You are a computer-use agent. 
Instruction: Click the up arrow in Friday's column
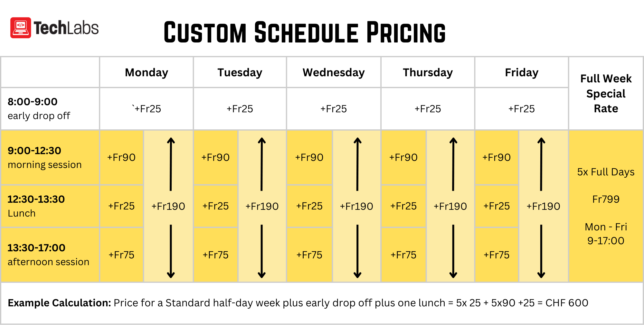[541, 164]
